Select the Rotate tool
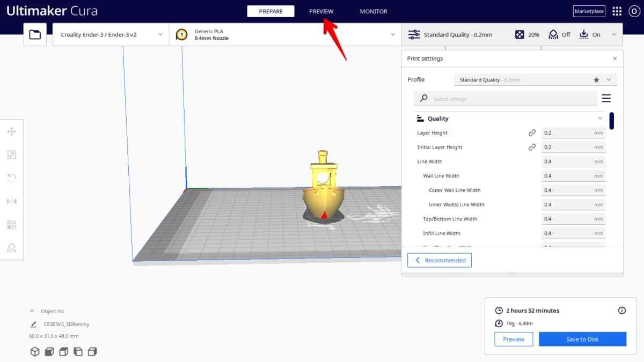The image size is (644, 362). [12, 178]
